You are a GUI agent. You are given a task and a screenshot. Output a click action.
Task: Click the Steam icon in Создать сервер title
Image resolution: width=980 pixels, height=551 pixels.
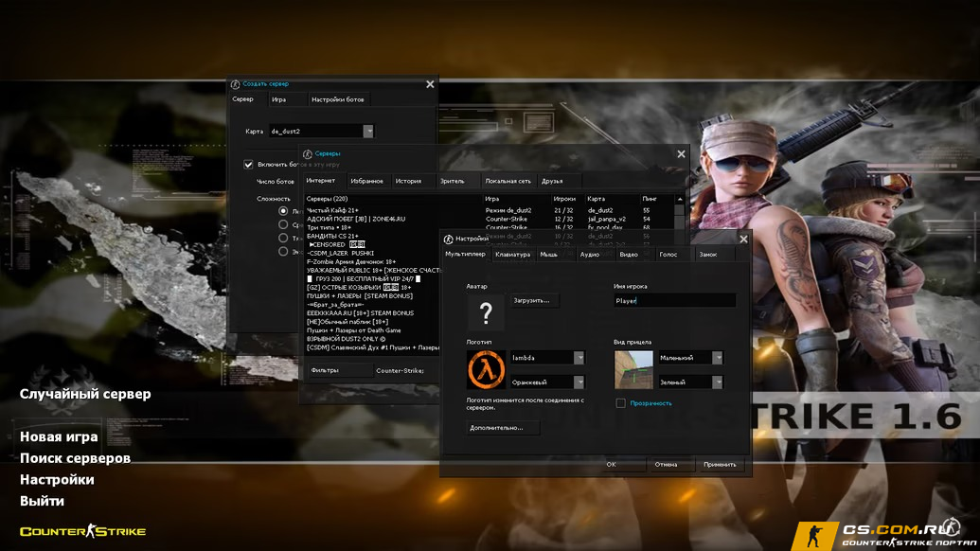[235, 84]
